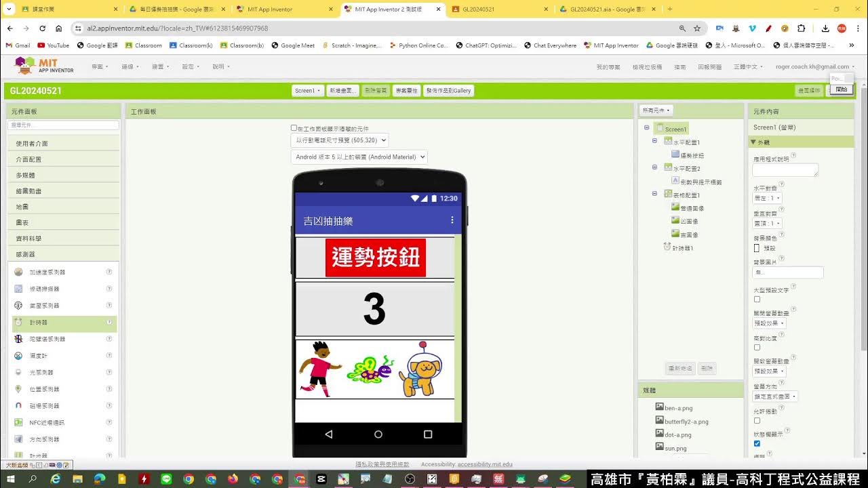Open the 螢幕方向 orientation dropdown
The height and width of the screenshot is (488, 868).
[776, 396]
